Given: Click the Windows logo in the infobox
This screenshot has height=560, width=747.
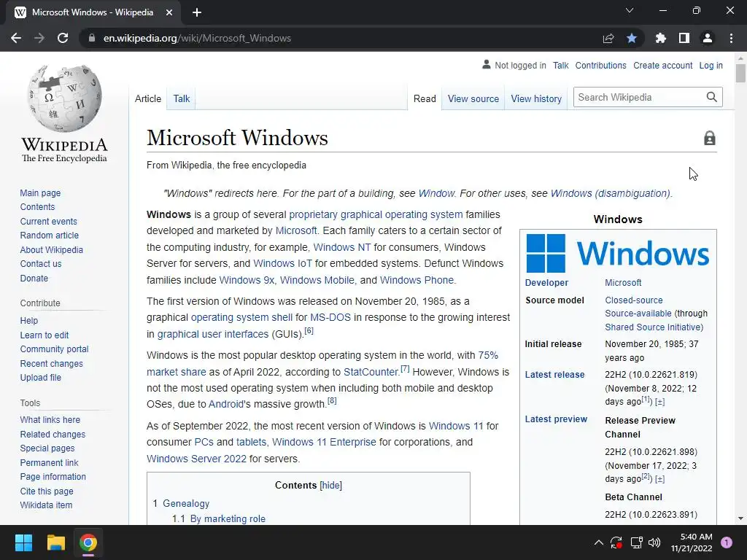Looking at the screenshot, I should pos(618,253).
